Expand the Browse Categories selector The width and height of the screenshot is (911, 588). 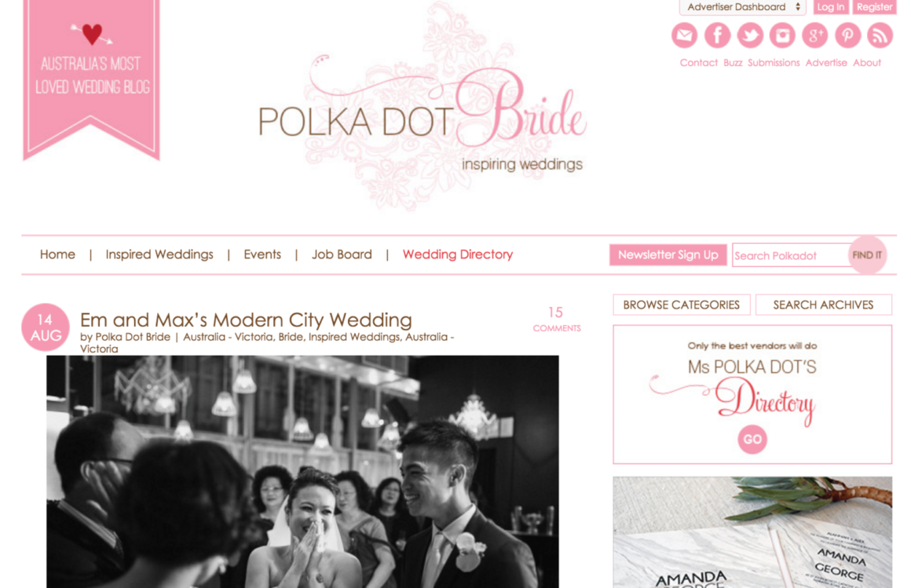682,305
